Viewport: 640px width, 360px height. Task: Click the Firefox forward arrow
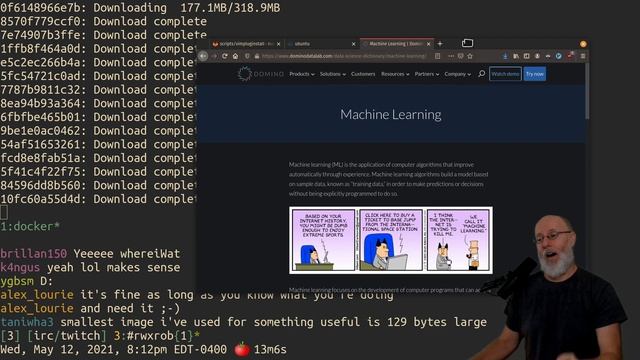(x=214, y=56)
